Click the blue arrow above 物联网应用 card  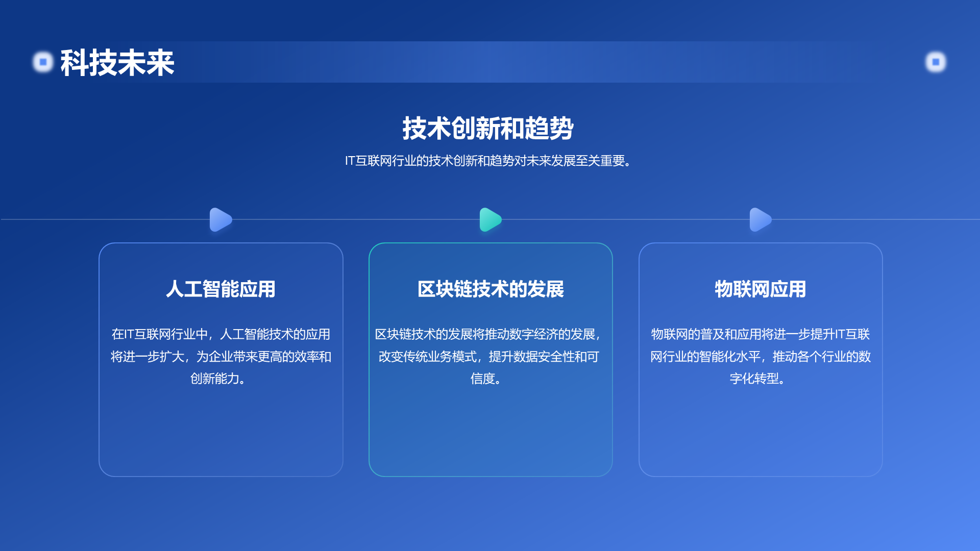pos(761,220)
